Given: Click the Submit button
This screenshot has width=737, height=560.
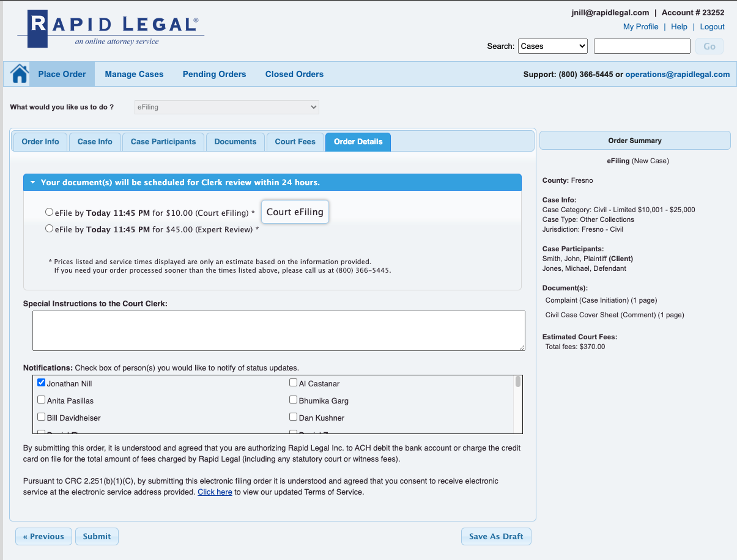Looking at the screenshot, I should coord(97,537).
